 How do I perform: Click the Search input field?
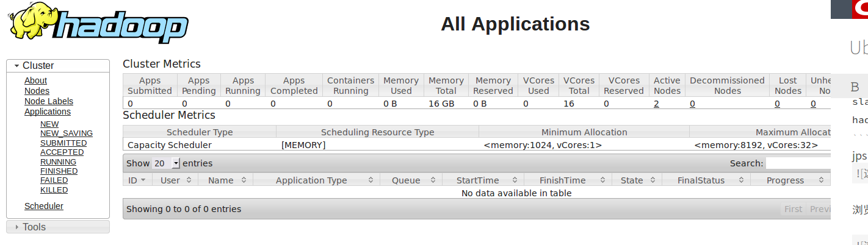click(798, 163)
